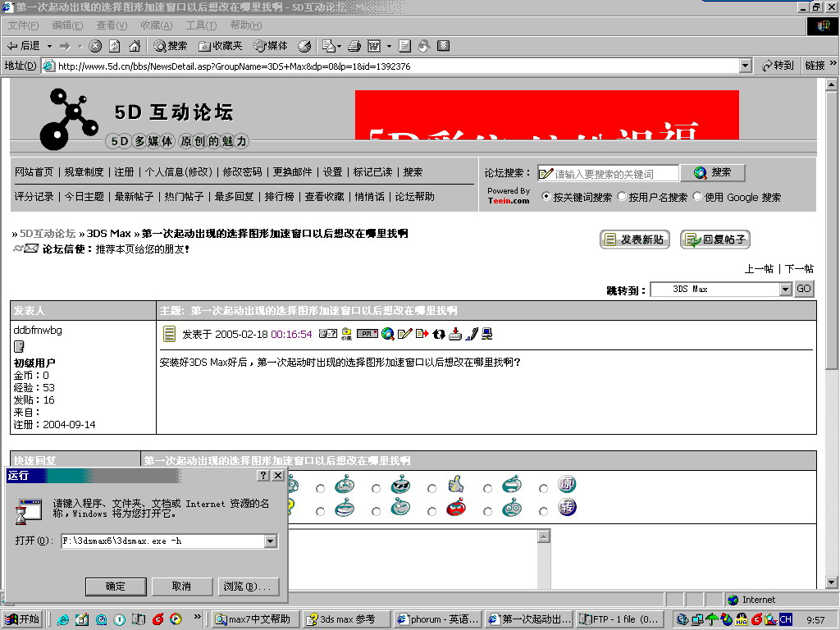Click the sunglasses robot emoticon

click(x=400, y=484)
